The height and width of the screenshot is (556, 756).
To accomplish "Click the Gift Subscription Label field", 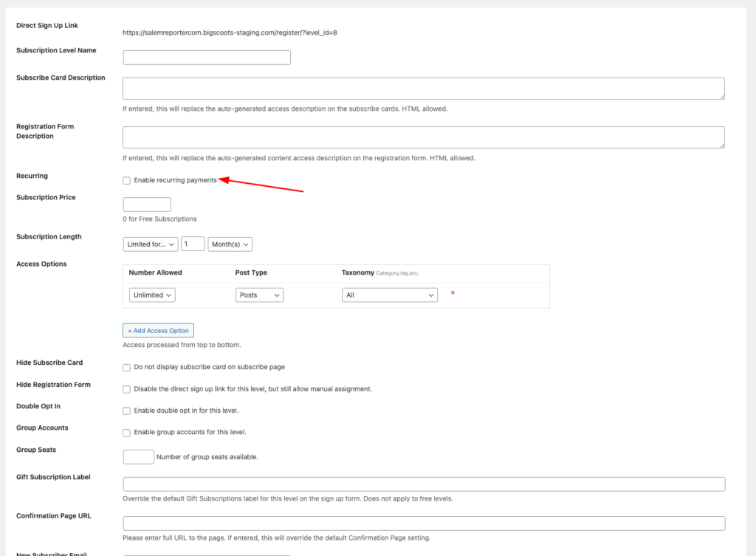I will click(x=424, y=484).
